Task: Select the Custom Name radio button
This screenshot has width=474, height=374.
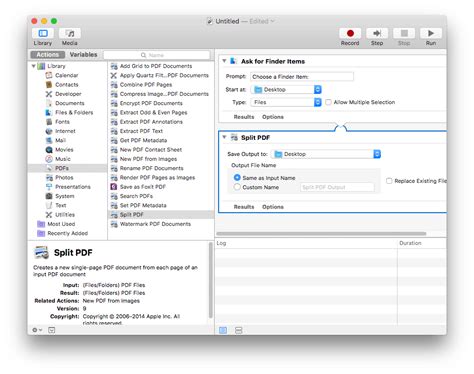Action: [x=237, y=187]
